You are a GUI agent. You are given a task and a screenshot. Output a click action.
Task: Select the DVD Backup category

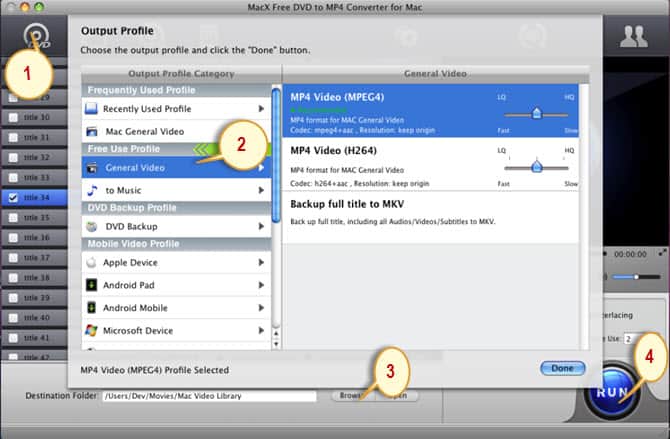pos(176,227)
